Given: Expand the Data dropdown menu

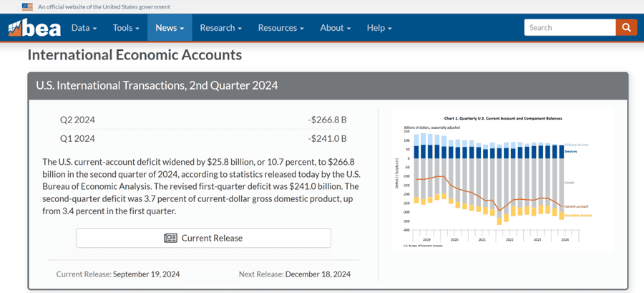Looking at the screenshot, I should click(84, 28).
